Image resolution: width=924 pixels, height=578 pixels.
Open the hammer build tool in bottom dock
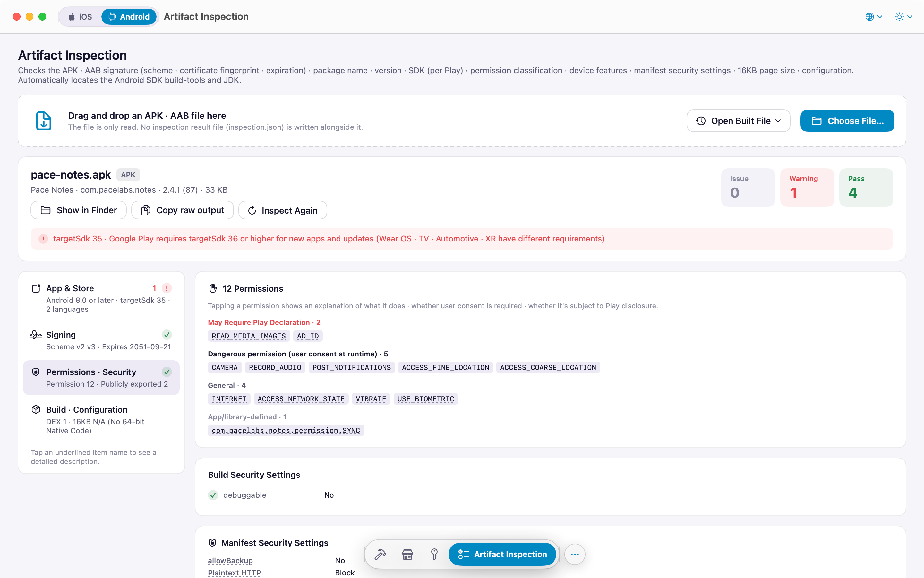(x=380, y=554)
